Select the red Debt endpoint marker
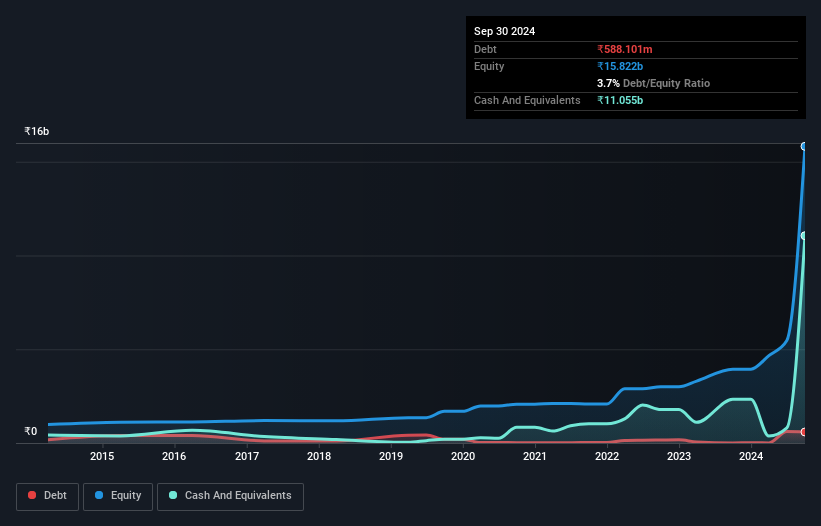The height and width of the screenshot is (526, 821). click(x=804, y=432)
